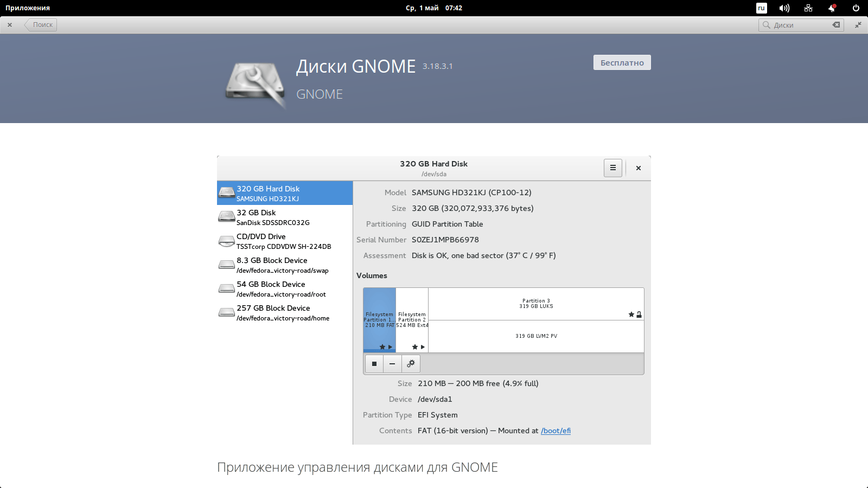
Task: Click the SAMSUNG HD321KJ (CP100-12) model value
Action: (471, 192)
